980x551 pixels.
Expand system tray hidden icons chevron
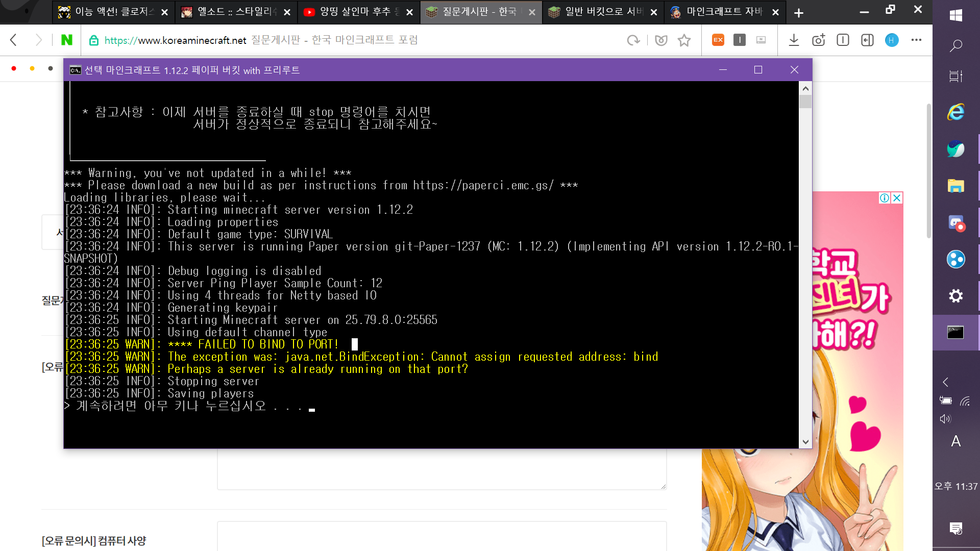pyautogui.click(x=946, y=382)
